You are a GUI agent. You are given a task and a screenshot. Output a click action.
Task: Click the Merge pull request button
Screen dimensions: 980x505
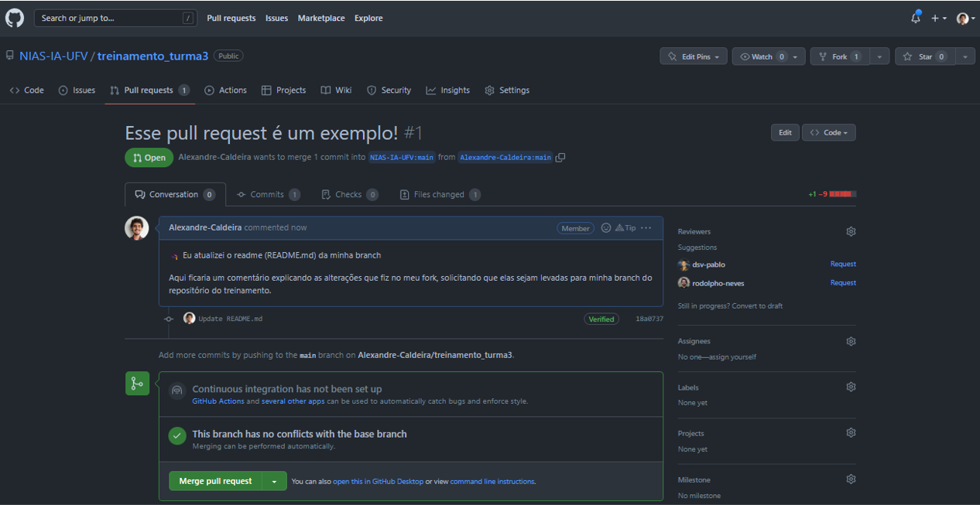coord(215,481)
